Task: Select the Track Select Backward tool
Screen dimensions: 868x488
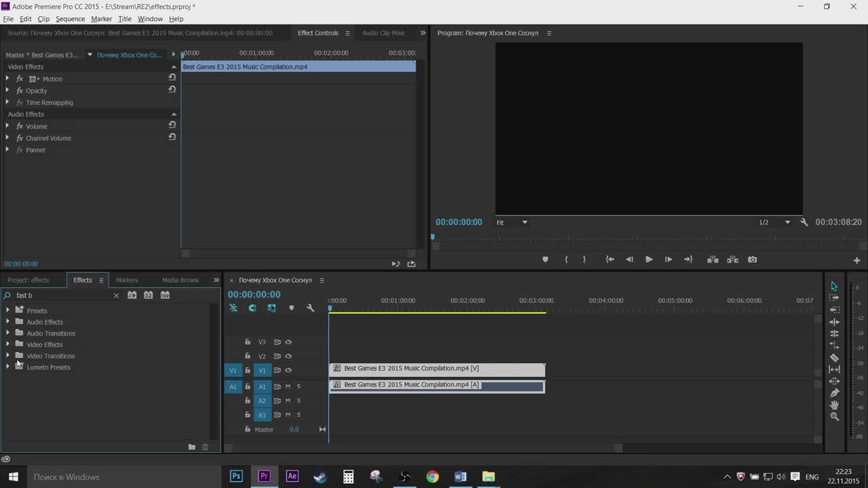Action: point(834,310)
